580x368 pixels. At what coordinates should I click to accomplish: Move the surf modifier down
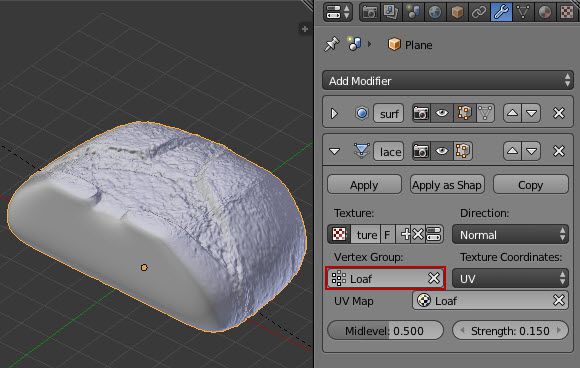click(x=532, y=113)
